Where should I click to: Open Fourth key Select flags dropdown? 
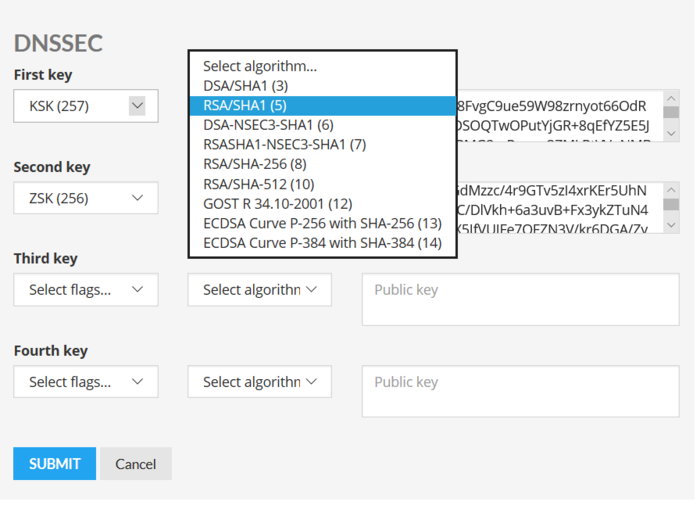point(86,382)
